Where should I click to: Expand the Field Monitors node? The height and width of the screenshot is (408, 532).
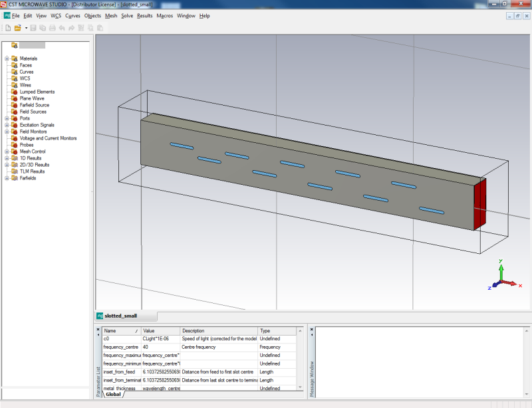click(x=7, y=132)
